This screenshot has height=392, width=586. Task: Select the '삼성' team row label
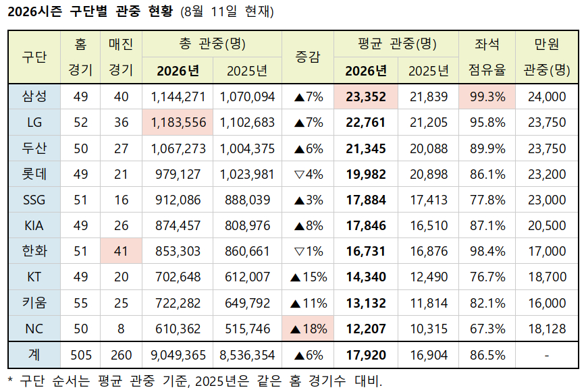(x=34, y=96)
